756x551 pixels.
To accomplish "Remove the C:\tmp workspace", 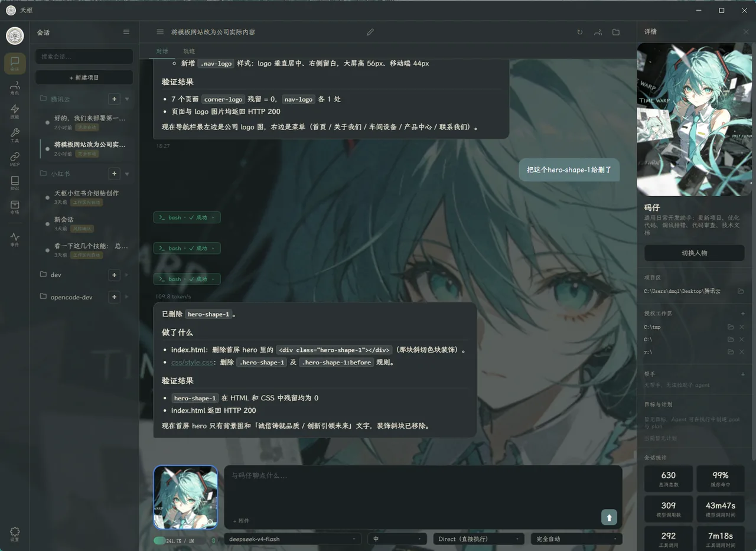I will pos(742,327).
